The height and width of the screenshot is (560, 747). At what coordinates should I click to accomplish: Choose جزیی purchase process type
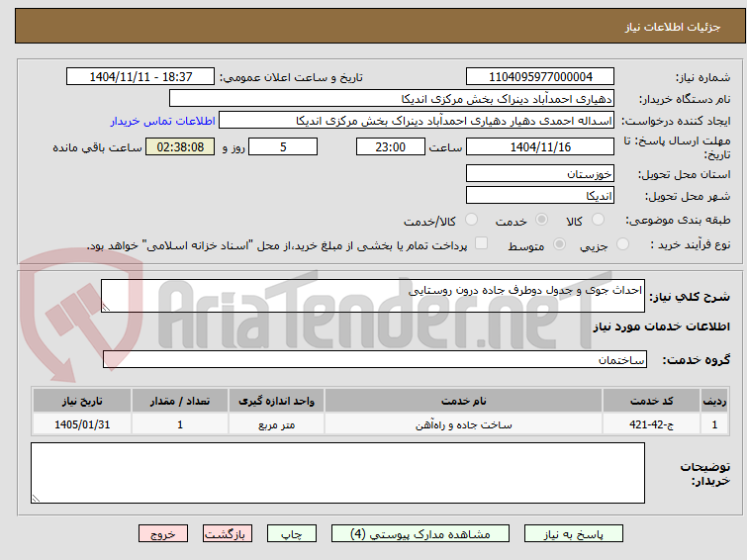click(x=622, y=244)
